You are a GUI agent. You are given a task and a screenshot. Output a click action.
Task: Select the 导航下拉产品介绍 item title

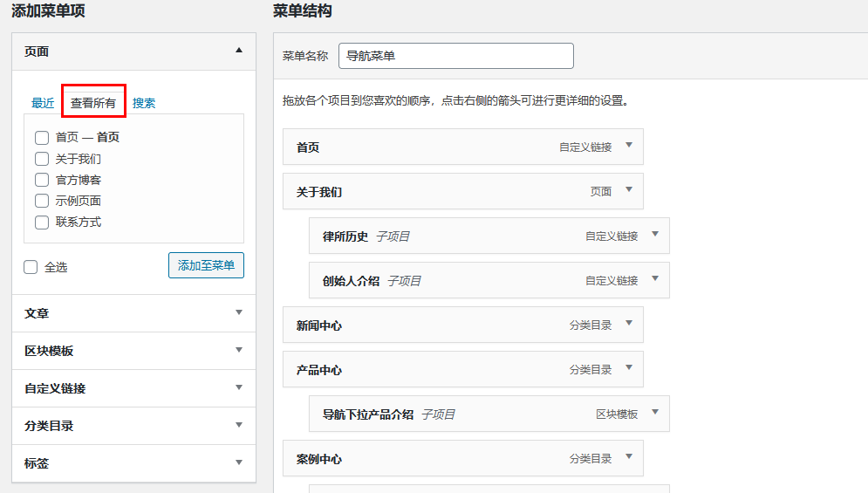[x=368, y=414]
